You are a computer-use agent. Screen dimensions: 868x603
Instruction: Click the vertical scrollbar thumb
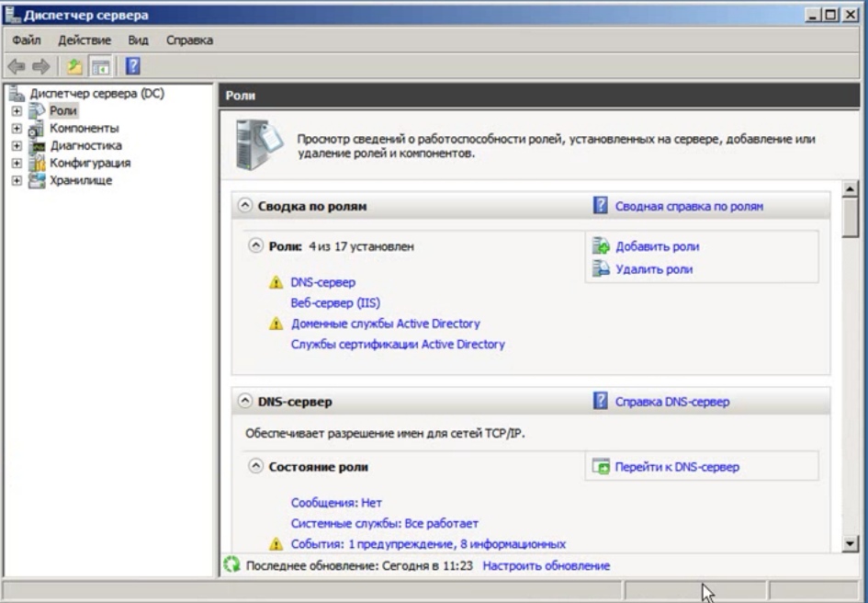coord(850,218)
